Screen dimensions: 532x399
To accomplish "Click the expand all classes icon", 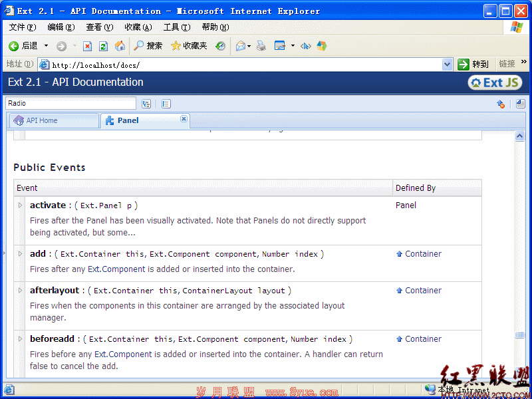I will (x=146, y=104).
